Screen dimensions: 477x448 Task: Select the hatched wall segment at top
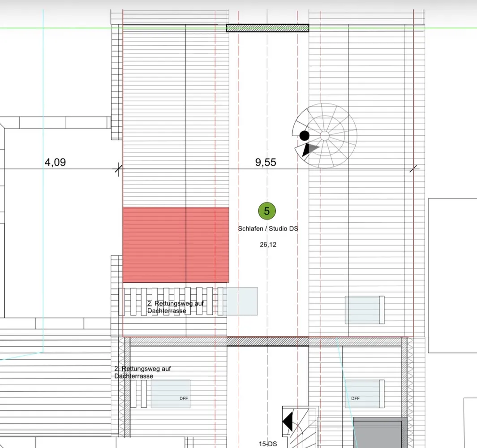point(267,28)
